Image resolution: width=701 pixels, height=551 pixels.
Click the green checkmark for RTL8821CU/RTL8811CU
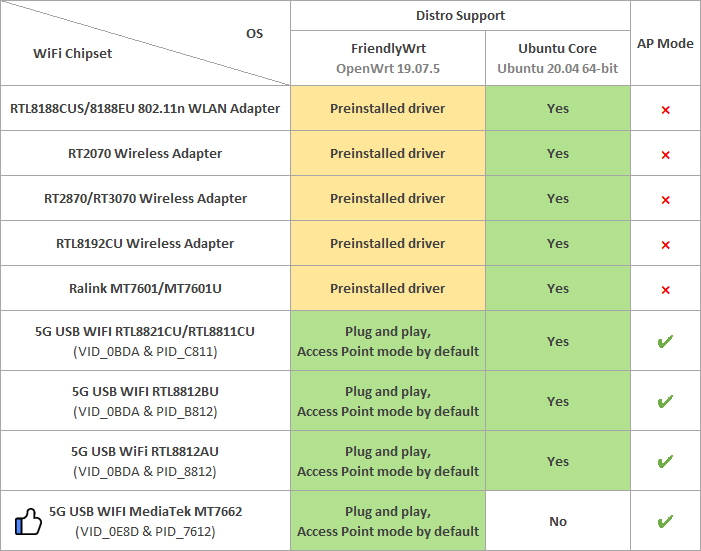coord(665,341)
